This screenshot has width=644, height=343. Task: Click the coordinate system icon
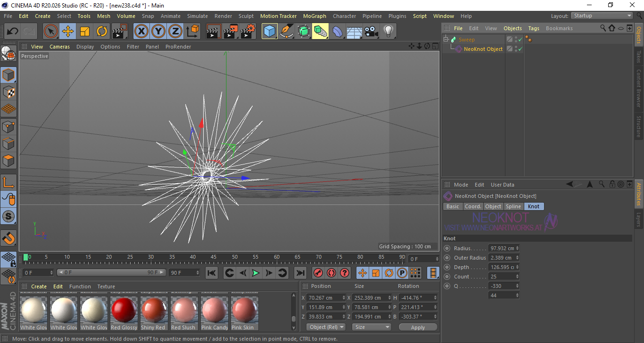192,32
